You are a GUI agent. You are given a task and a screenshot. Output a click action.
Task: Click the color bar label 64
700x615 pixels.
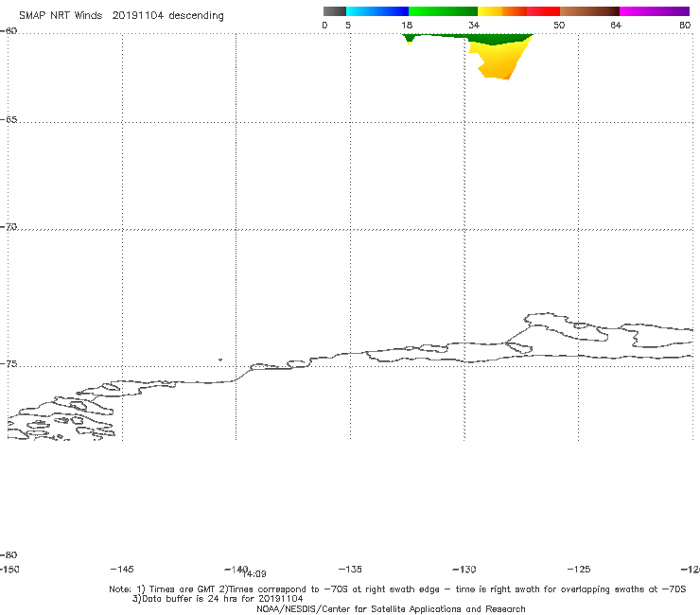pos(616,25)
